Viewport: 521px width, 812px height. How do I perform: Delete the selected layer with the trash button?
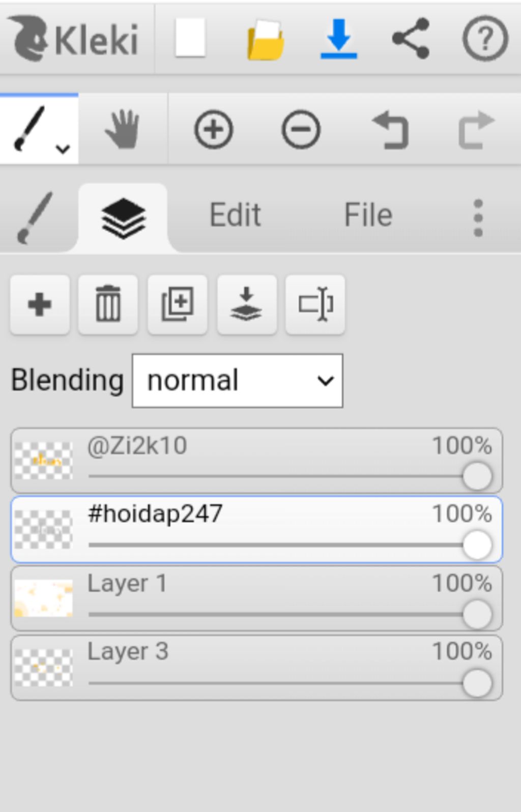click(108, 305)
